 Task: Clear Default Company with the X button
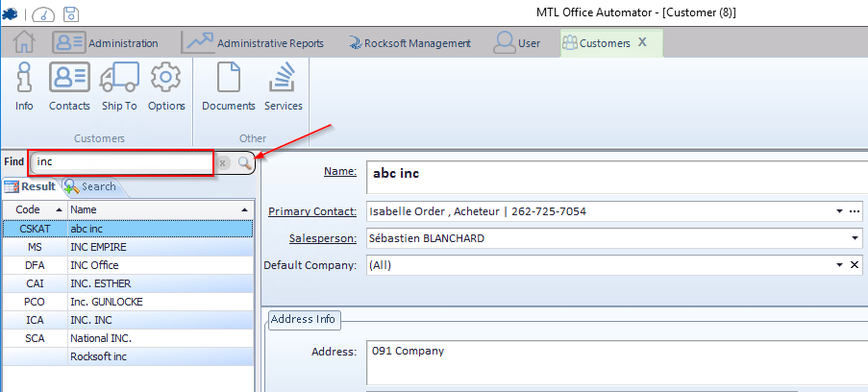click(x=855, y=265)
